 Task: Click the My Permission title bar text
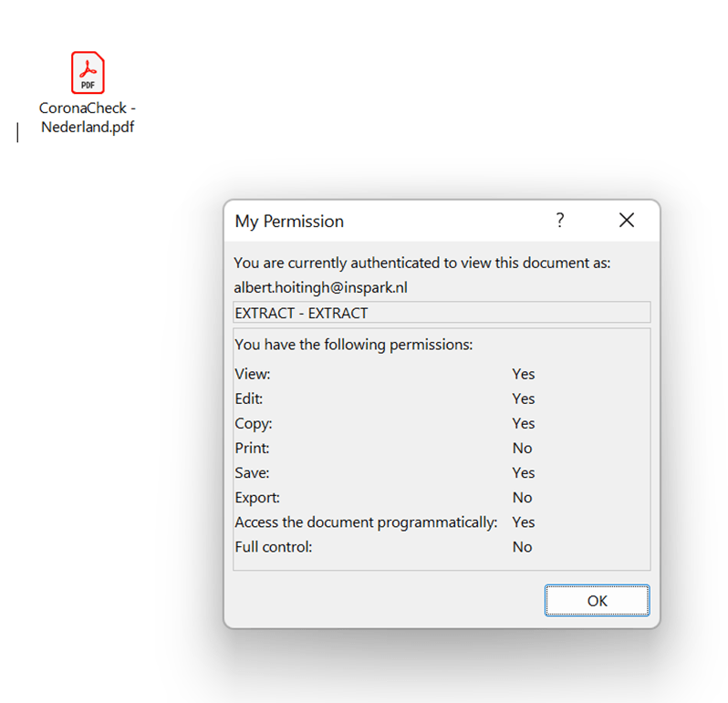(x=289, y=222)
